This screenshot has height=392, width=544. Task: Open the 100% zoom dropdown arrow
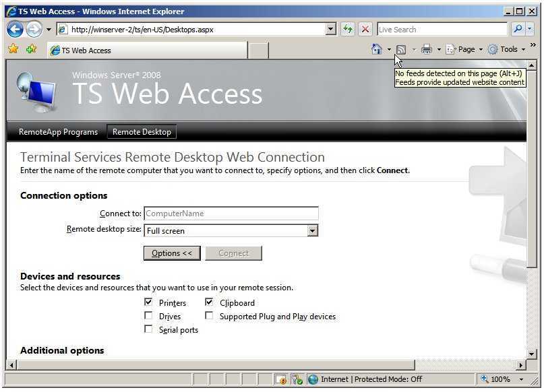[521, 379]
